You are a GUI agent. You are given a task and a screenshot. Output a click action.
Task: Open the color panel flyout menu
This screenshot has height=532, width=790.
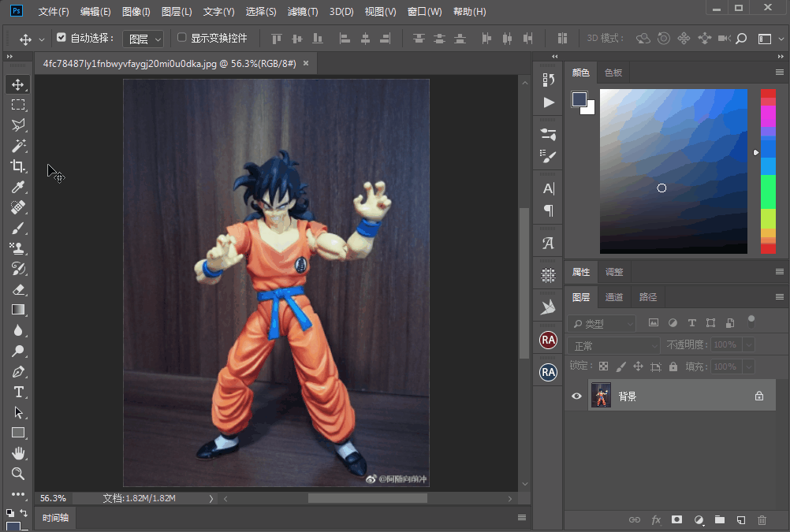pyautogui.click(x=780, y=73)
